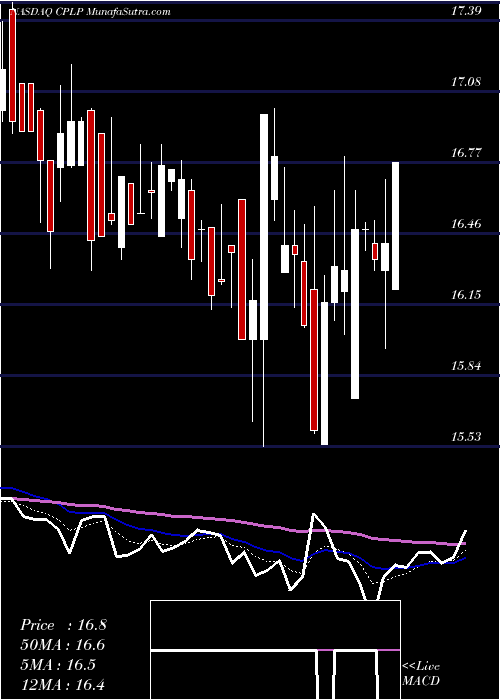
Task: Click the 15.84 price axis label
Action: [x=466, y=366]
